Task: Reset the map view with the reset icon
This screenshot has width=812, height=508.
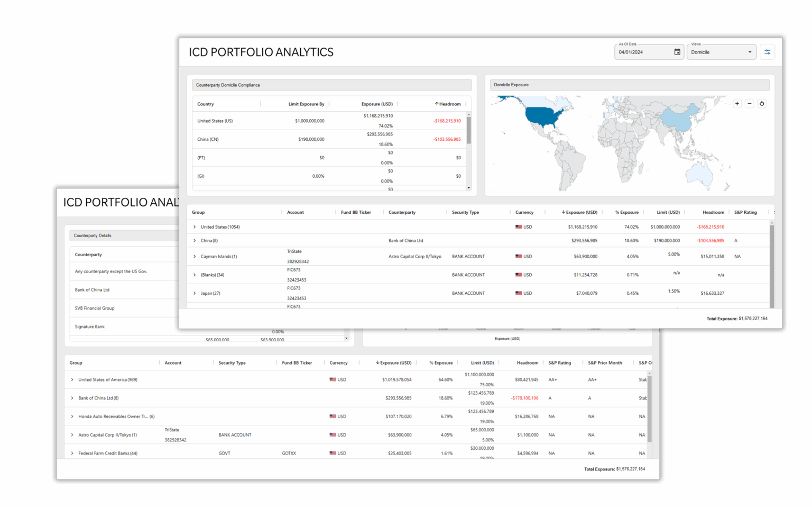Action: click(x=762, y=104)
